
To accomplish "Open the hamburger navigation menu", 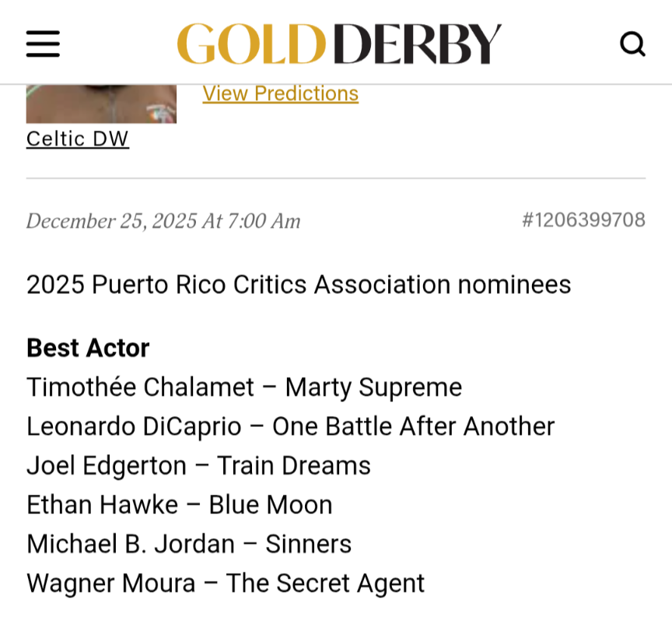I will 43,44.
